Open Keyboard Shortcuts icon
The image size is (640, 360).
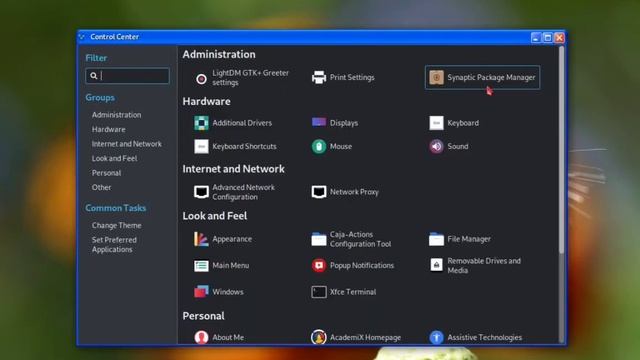pos(201,146)
